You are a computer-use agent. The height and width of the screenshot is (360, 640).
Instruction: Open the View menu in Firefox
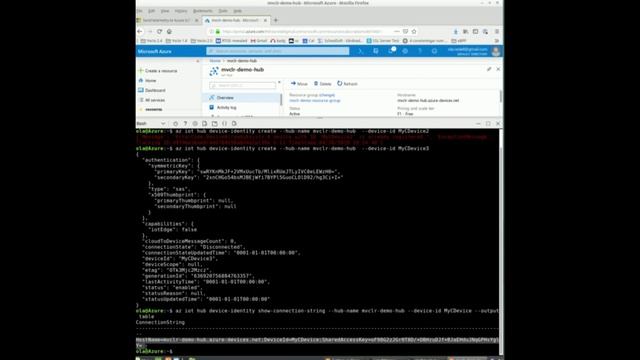click(165, 11)
